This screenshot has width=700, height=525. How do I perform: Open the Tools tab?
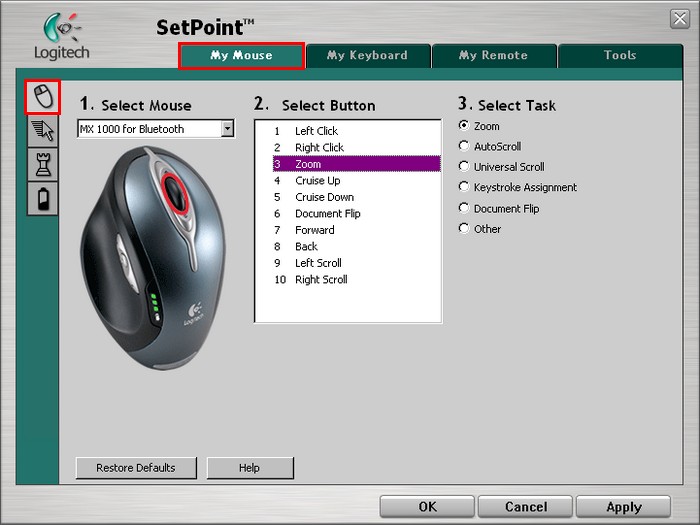[x=620, y=56]
